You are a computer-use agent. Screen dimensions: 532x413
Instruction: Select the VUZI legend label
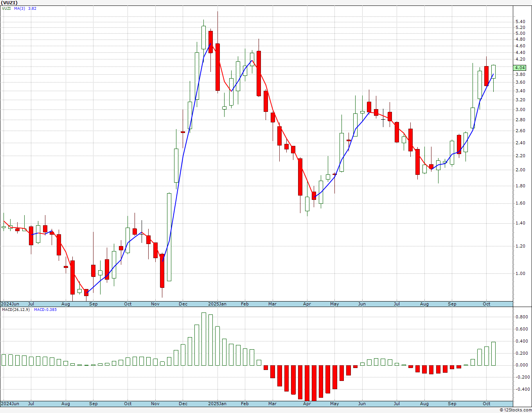pos(6,8)
